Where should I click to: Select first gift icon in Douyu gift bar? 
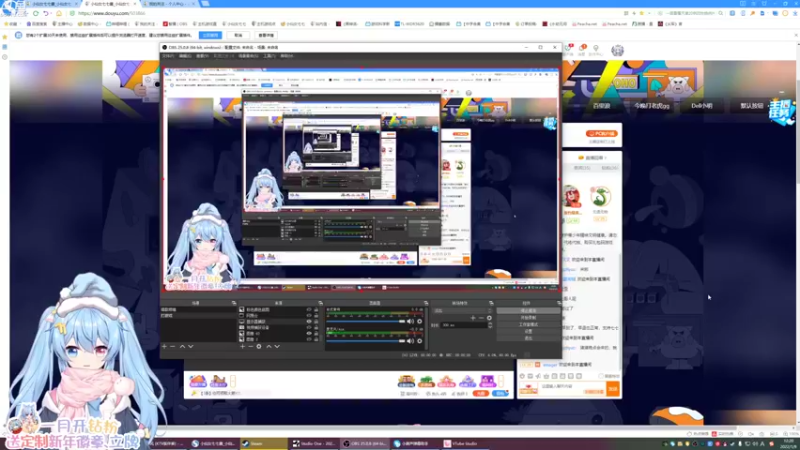point(198,381)
